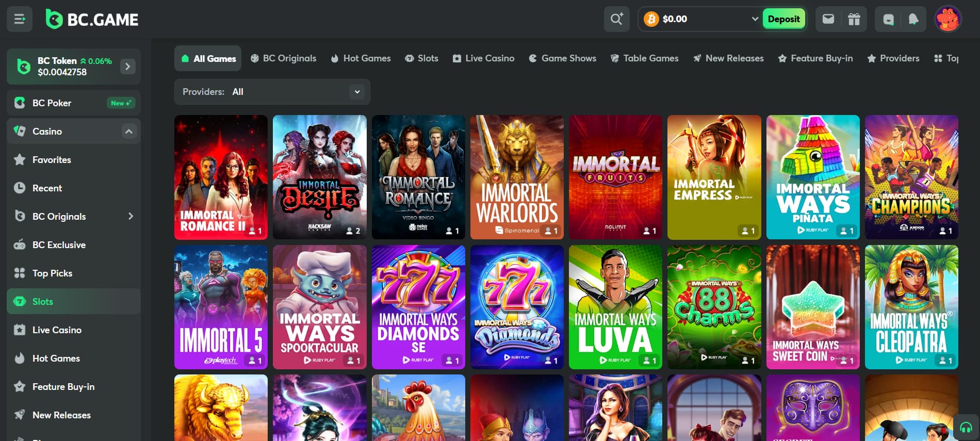The height and width of the screenshot is (441, 980).
Task: Open the notifications bell icon
Action: point(913,19)
